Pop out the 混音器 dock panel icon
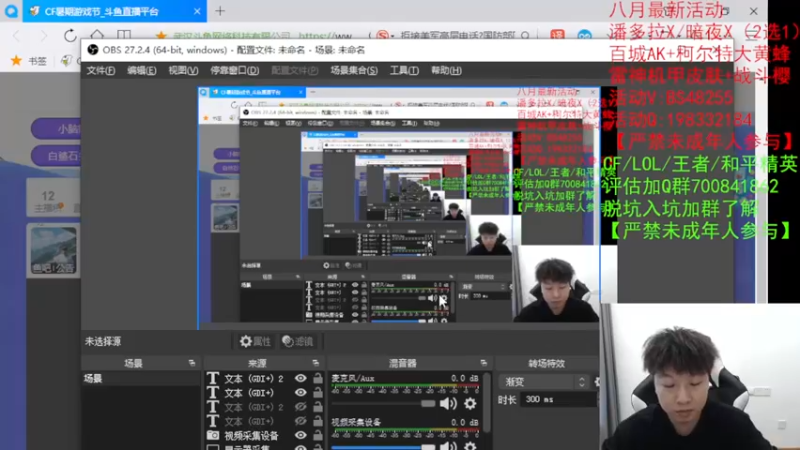This screenshot has height=450, width=800. (x=483, y=363)
